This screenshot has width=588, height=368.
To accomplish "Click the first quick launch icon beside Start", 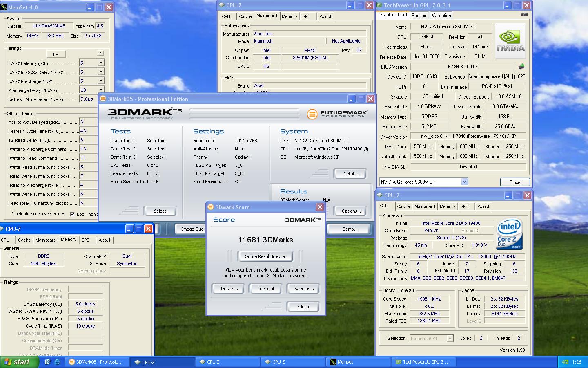I will click(47, 362).
